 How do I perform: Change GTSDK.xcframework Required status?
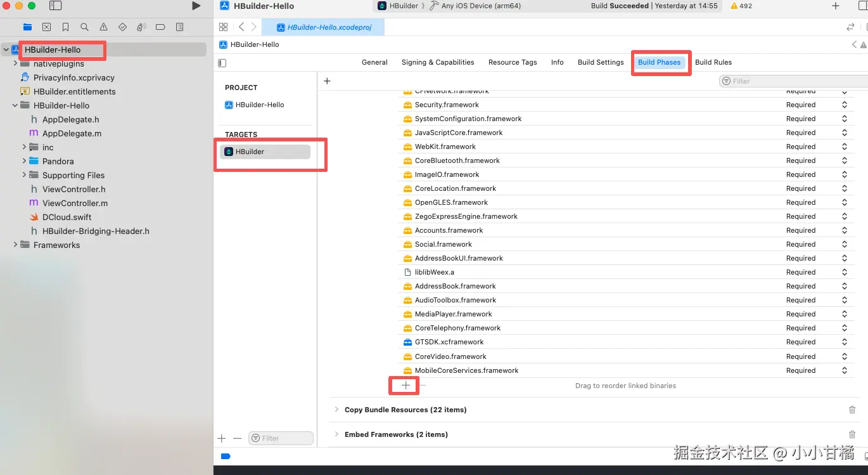click(845, 342)
